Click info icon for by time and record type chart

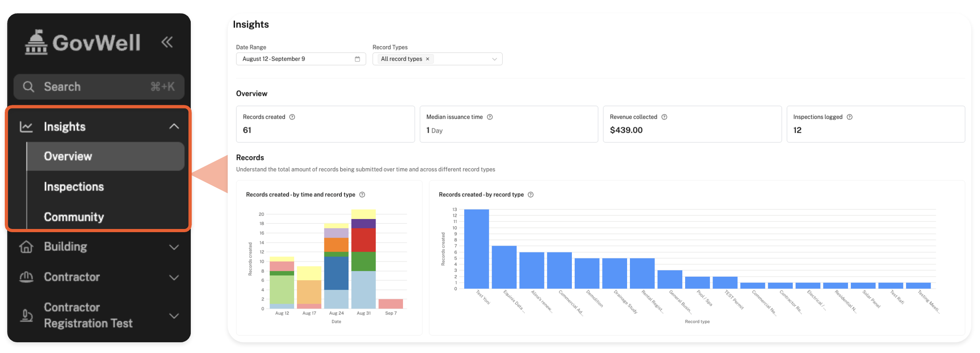coord(362,194)
